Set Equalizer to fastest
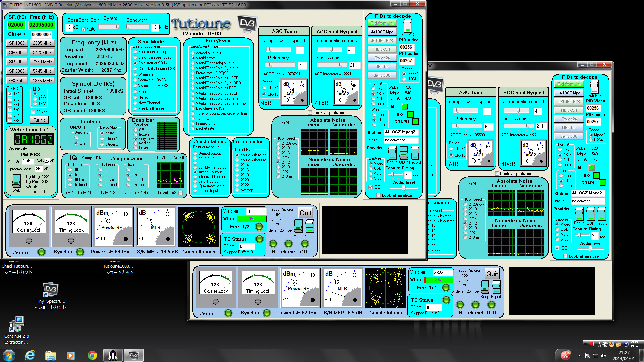This screenshot has height=362, width=644. 136,147
